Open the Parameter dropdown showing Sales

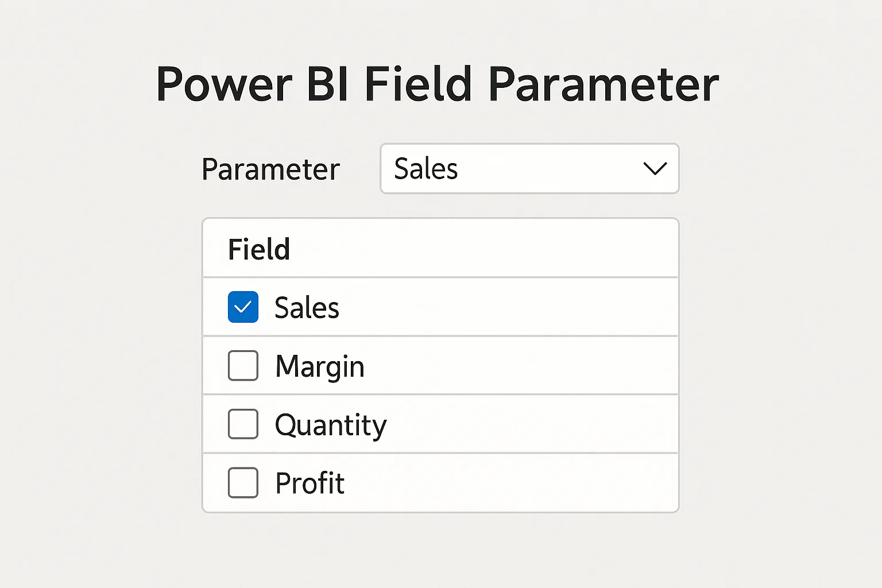click(529, 169)
